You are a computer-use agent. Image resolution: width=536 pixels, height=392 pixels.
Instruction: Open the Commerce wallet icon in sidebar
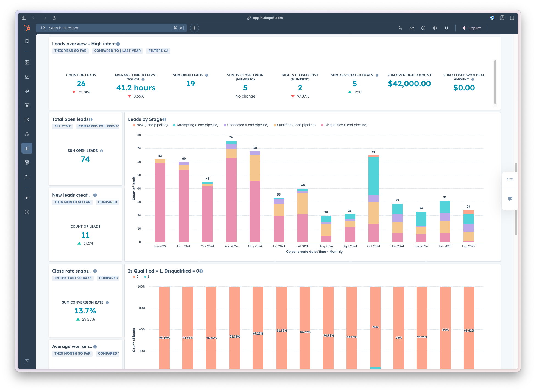[x=27, y=119]
